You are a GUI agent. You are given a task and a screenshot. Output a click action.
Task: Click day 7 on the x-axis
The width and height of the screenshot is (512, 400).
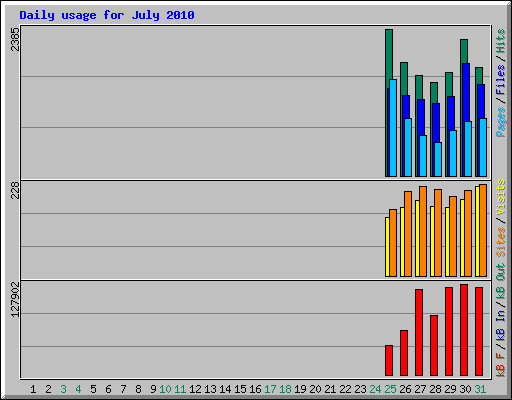click(x=123, y=389)
